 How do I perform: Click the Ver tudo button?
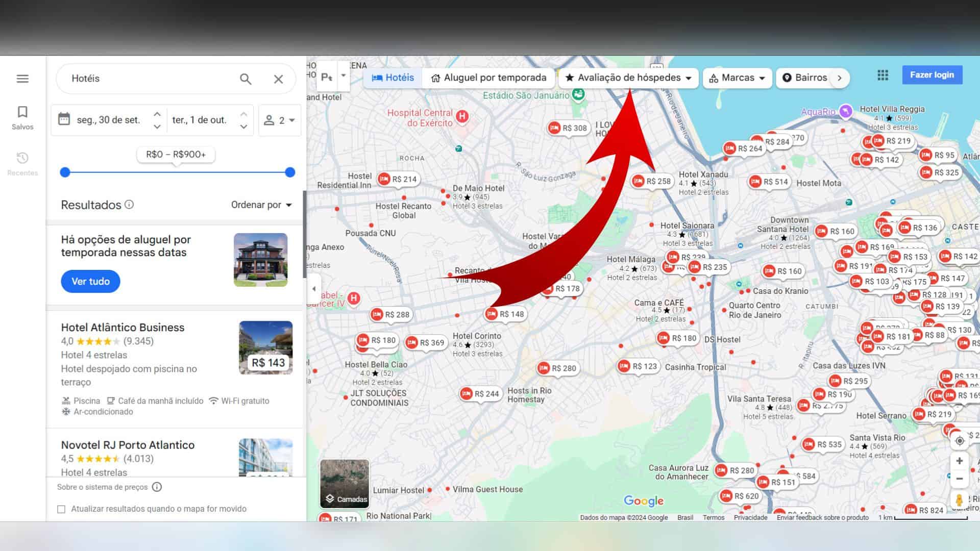tap(90, 281)
